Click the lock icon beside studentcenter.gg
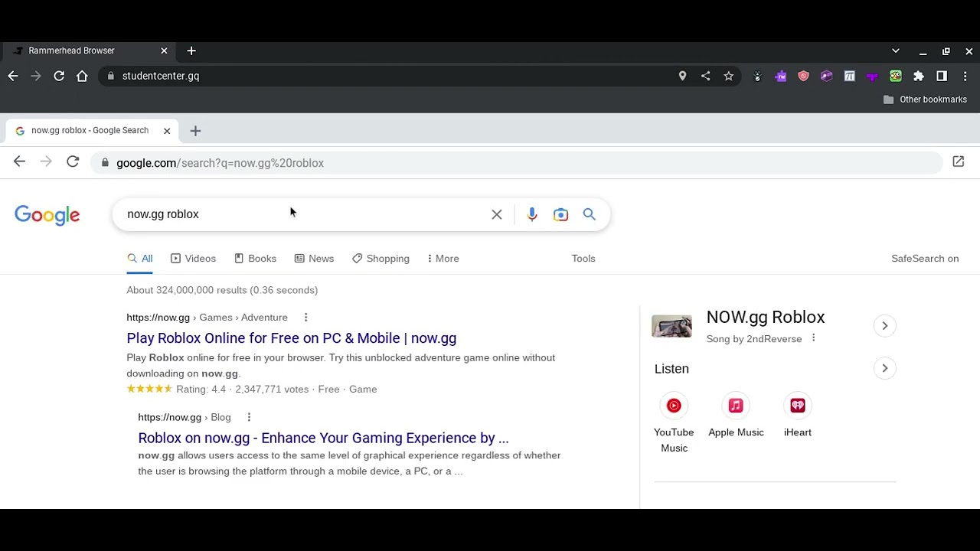The width and height of the screenshot is (980, 551). 111,76
